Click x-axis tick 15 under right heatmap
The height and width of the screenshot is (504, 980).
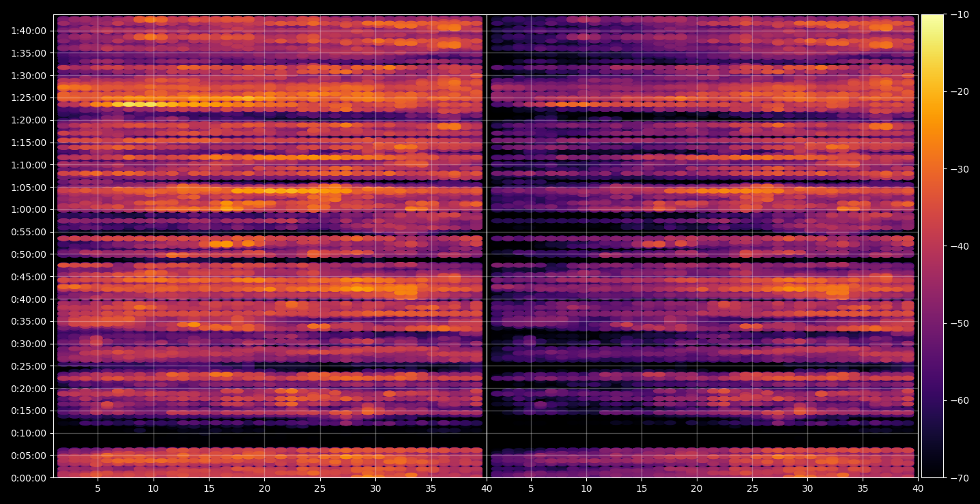(641, 489)
